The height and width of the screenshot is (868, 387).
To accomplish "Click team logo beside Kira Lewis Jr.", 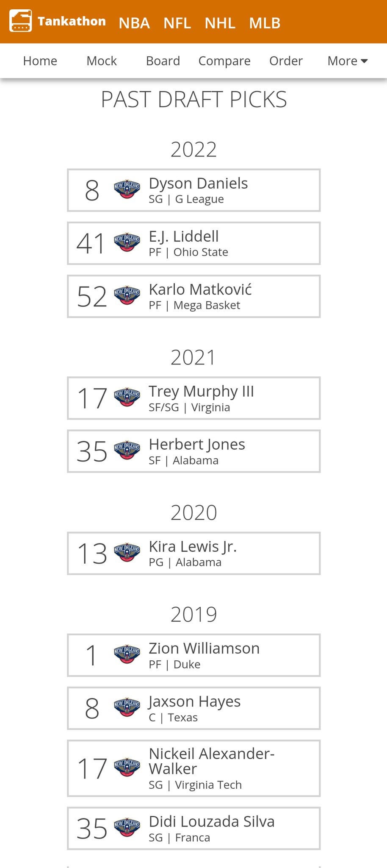I will [127, 553].
